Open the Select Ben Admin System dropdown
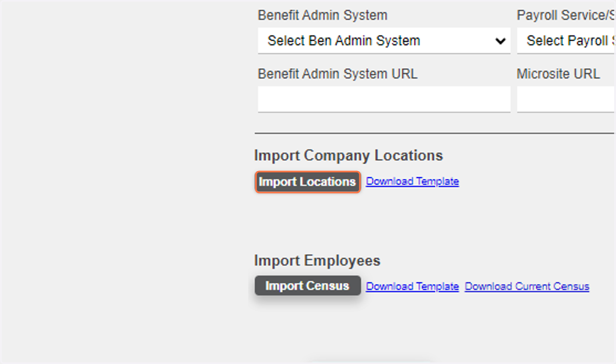 tap(384, 41)
